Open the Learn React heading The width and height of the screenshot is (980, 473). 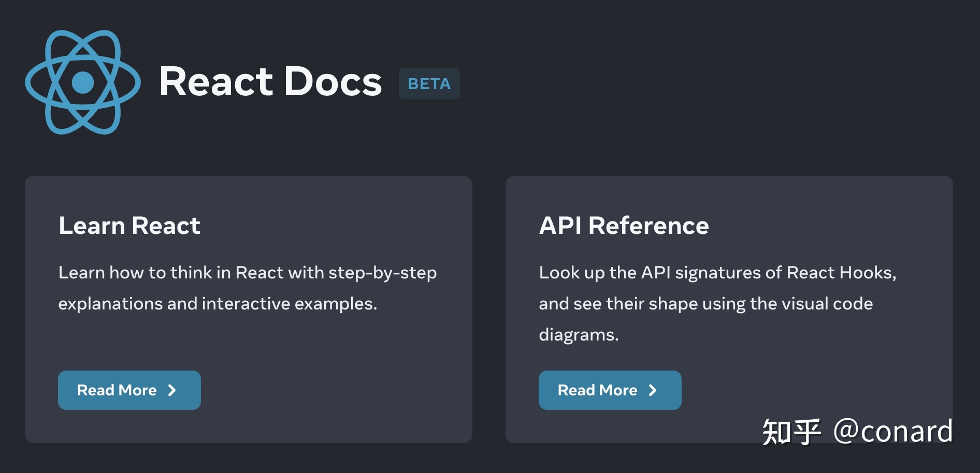(x=129, y=226)
